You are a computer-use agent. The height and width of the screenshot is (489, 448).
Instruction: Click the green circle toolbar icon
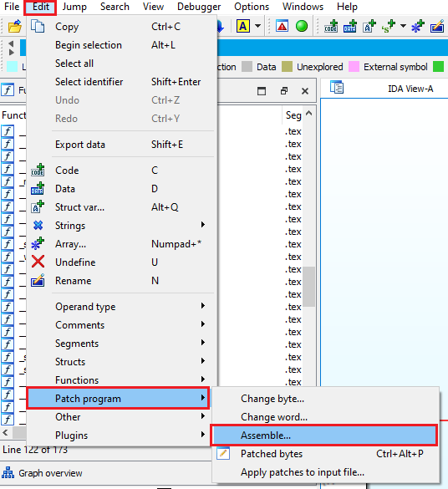(x=302, y=26)
